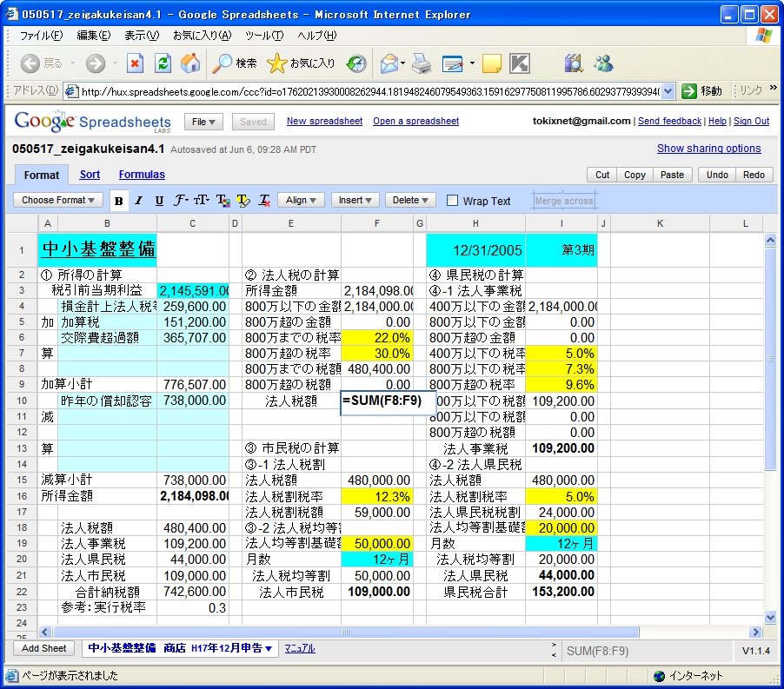Open the browser History button
Screen dimensions: 784x689
click(x=356, y=63)
